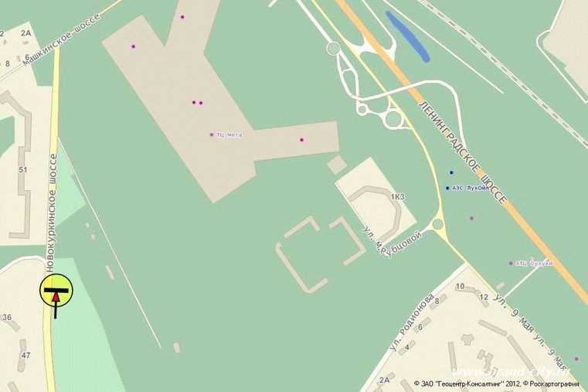Click the blue pond near the highway
Screen dimensions: 588x392
[x=408, y=36]
